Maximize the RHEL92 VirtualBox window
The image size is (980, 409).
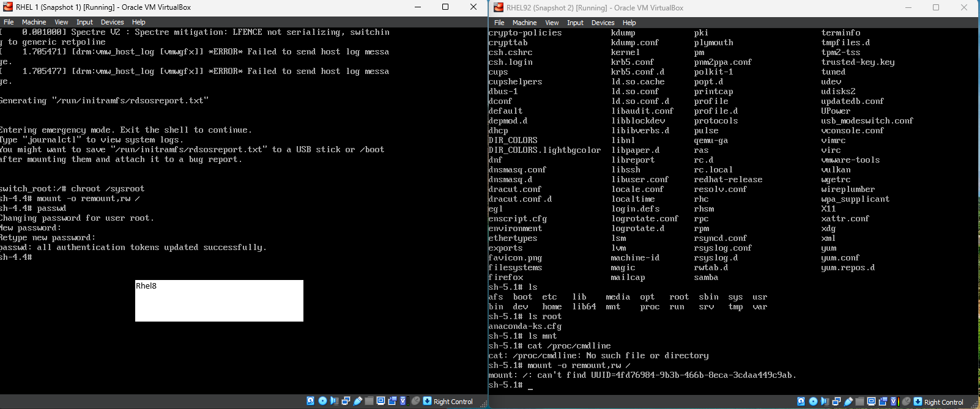[x=936, y=7]
